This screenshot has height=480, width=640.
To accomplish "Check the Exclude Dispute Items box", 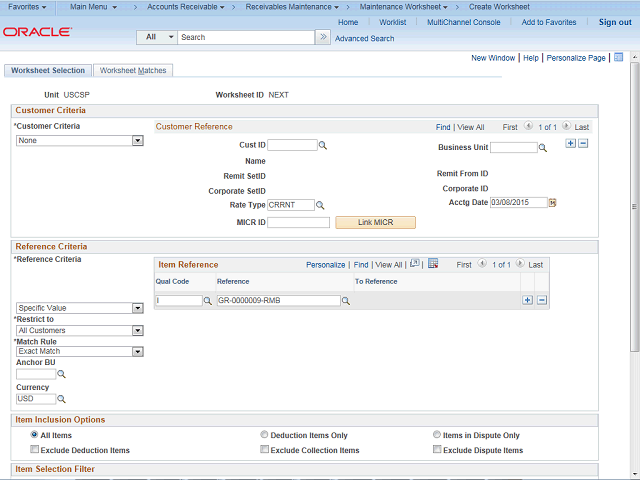I will [437, 450].
